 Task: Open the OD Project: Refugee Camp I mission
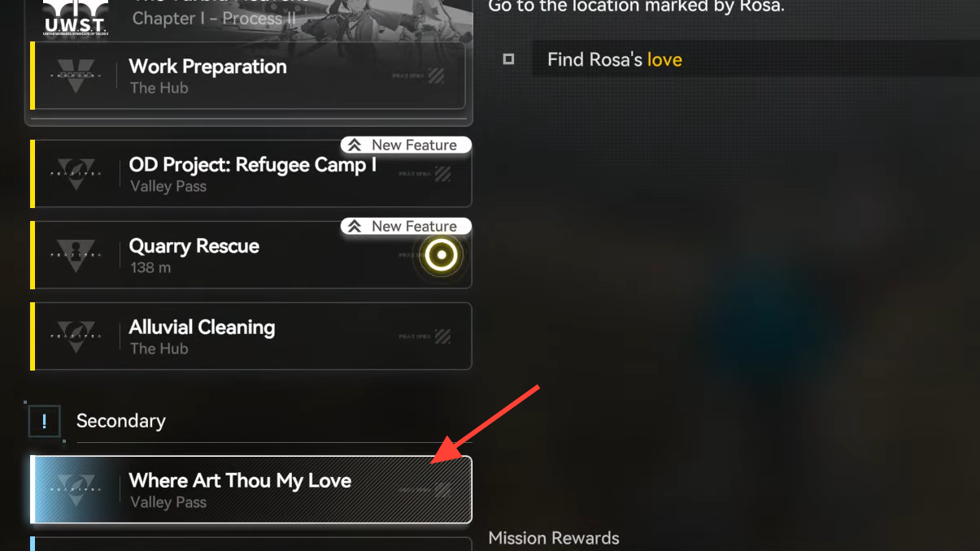click(251, 174)
